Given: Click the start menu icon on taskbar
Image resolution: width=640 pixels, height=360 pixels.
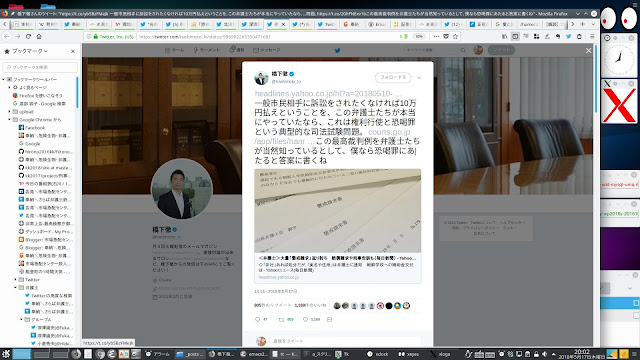Looking at the screenshot, I should tap(6, 354).
